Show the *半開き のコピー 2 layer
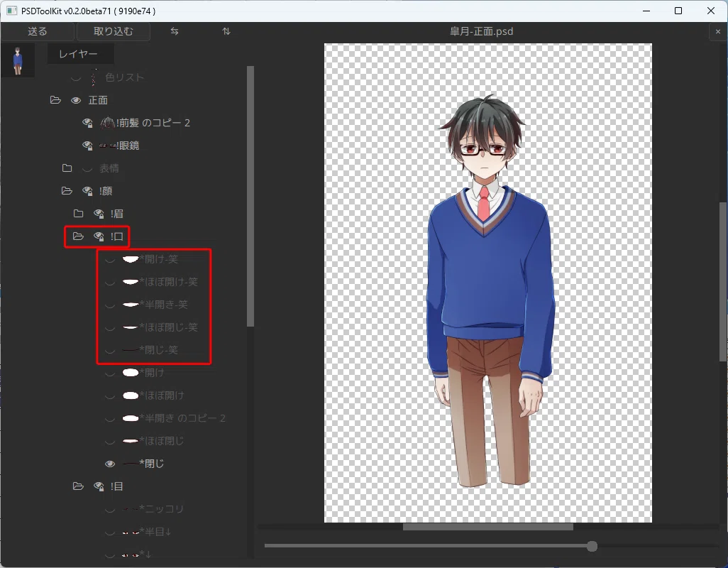Screen dimensions: 728x568 [x=109, y=419]
